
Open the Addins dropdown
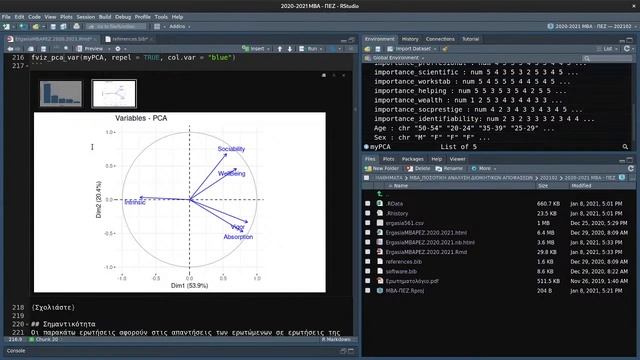point(180,27)
